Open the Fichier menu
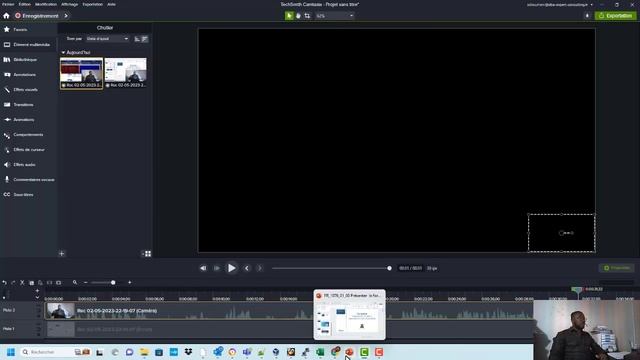The image size is (640, 360). pos(8,4)
